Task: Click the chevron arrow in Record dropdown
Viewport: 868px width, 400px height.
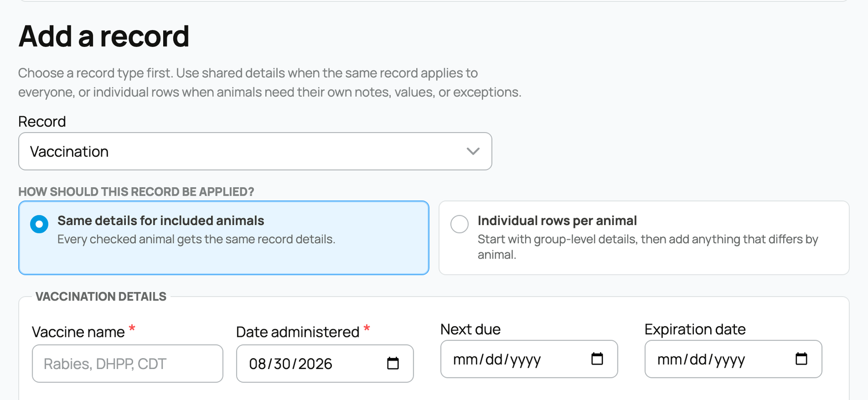Action: (x=473, y=151)
